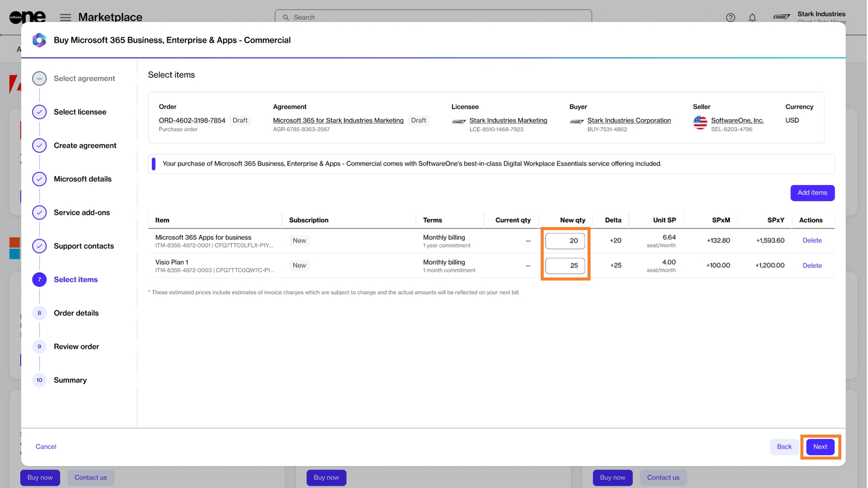Delete the Visio Plan 1 item

(x=812, y=266)
